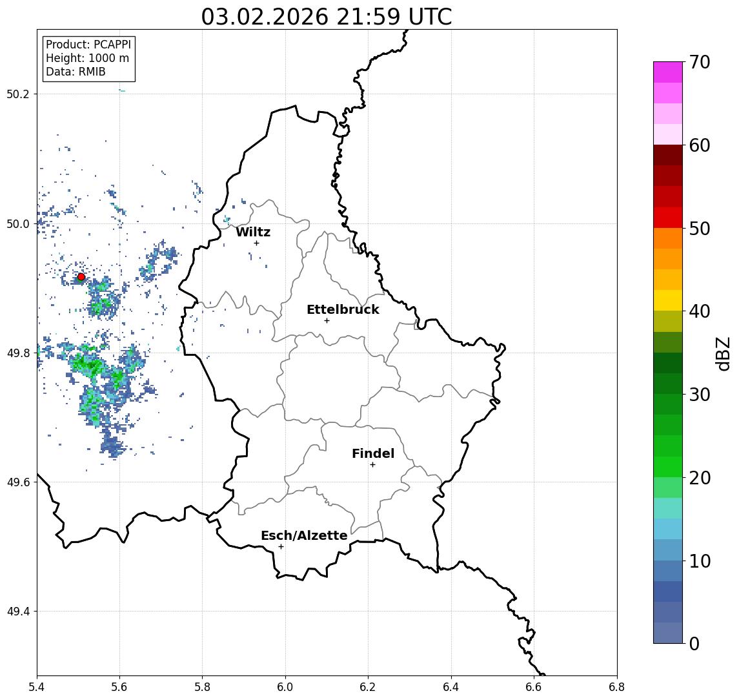
Task: Click the yellow swatch just above 40
Action: tap(668, 300)
